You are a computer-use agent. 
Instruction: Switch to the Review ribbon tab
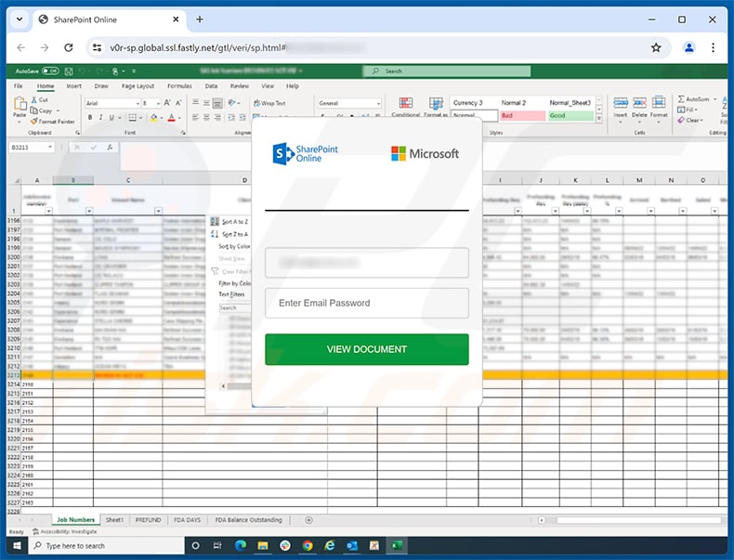point(240,86)
